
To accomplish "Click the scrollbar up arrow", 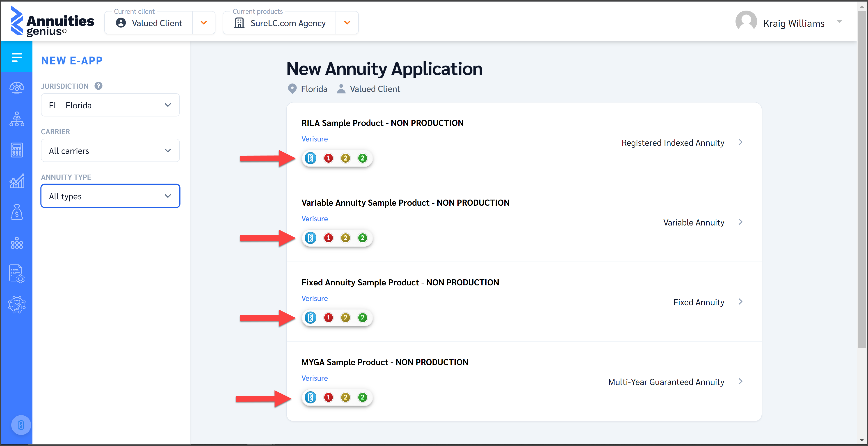I will pos(862,6).
